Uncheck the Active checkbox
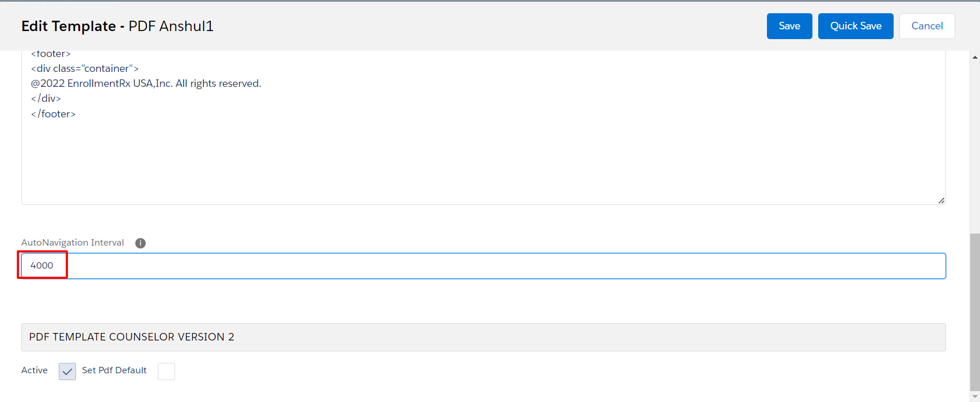 (x=67, y=372)
